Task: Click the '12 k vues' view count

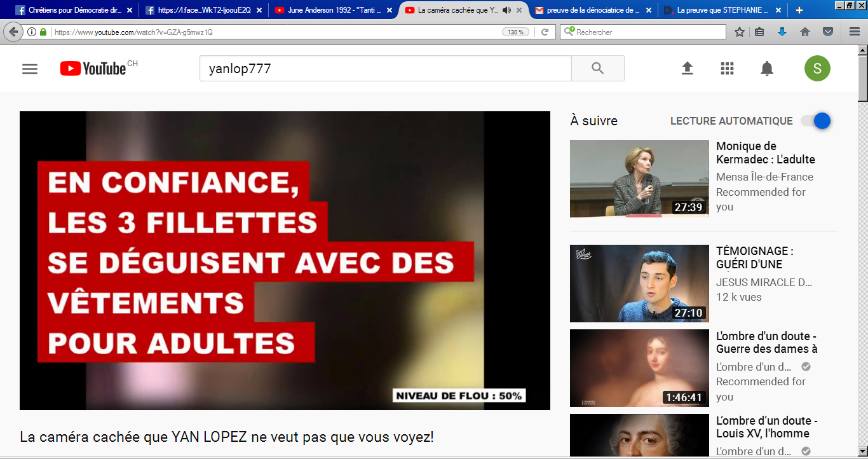Action: (x=739, y=297)
